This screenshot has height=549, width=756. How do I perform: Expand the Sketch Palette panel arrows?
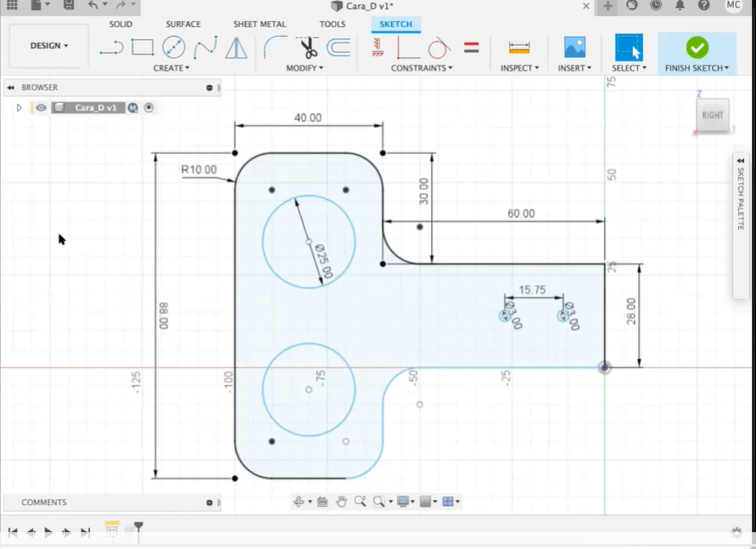(741, 161)
